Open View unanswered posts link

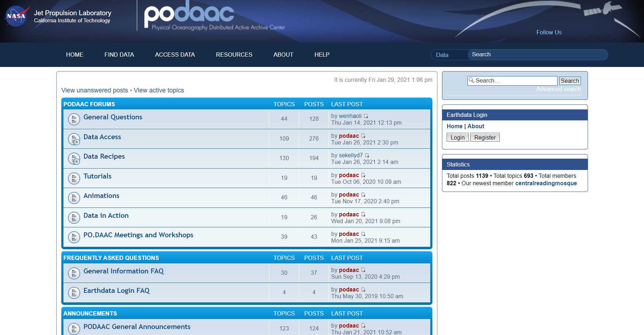pyautogui.click(x=95, y=90)
